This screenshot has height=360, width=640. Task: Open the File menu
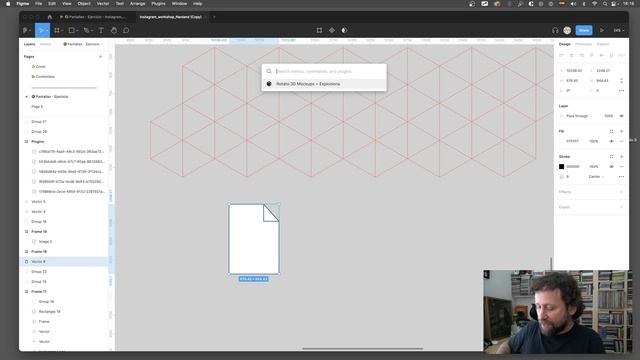[38, 4]
